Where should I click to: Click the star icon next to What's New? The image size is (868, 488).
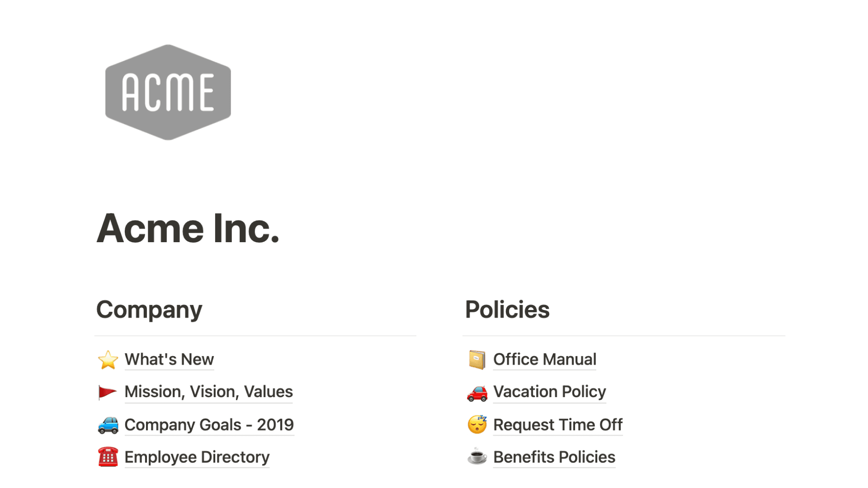tap(108, 360)
